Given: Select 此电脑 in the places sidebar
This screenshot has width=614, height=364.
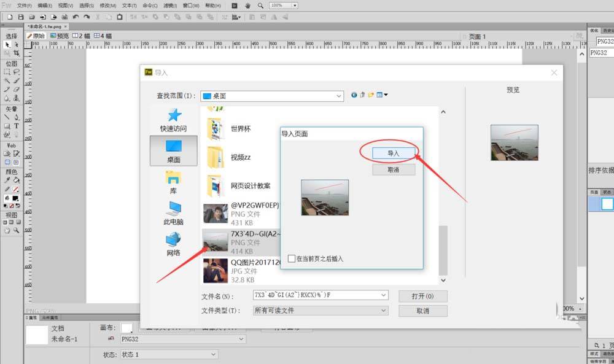Looking at the screenshot, I should [x=173, y=213].
